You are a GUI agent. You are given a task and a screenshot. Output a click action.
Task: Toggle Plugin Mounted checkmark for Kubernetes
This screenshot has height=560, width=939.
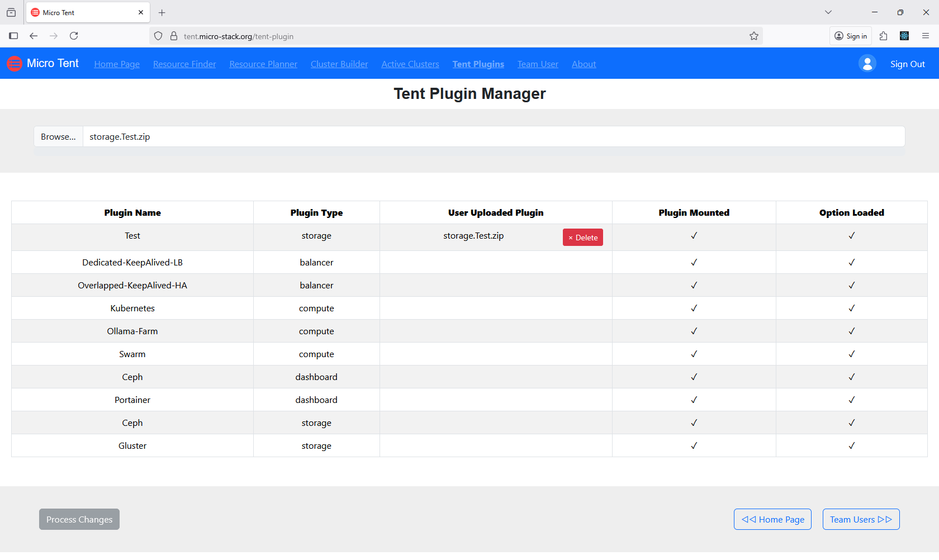694,308
